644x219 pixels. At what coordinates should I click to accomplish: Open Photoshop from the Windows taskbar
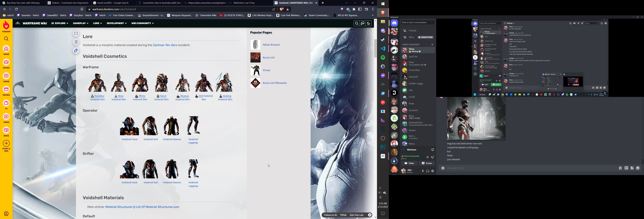(383, 147)
